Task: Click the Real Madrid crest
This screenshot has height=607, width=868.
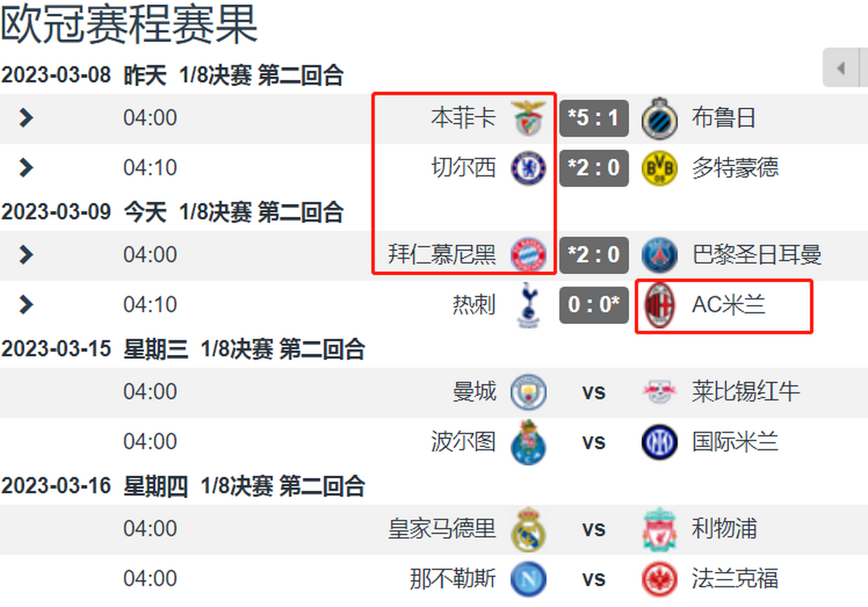Action: [528, 529]
